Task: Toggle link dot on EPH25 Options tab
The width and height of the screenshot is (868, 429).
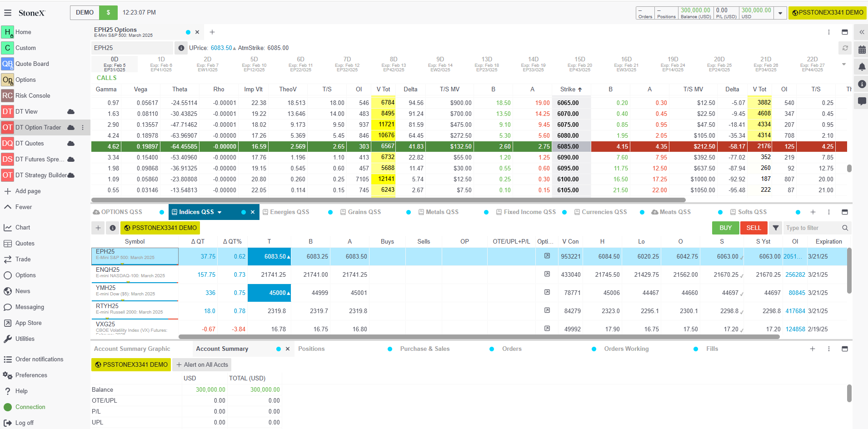Action: (188, 32)
